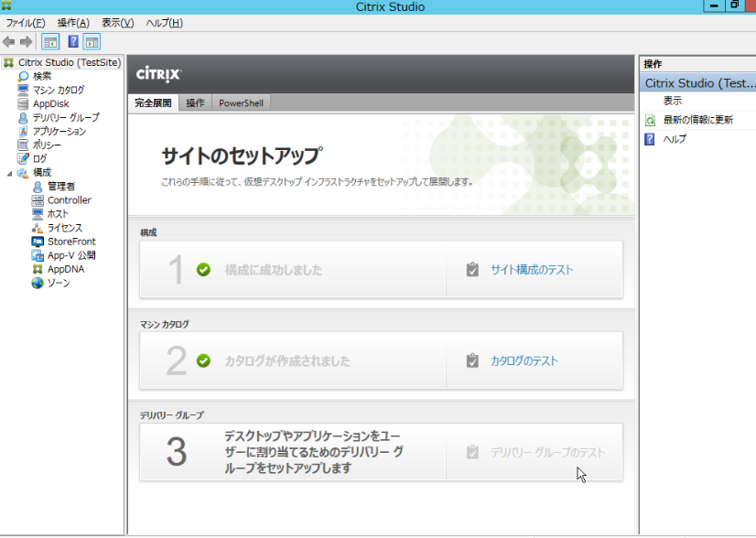
Task: Select StoreFront in the tree
Action: tap(71, 242)
